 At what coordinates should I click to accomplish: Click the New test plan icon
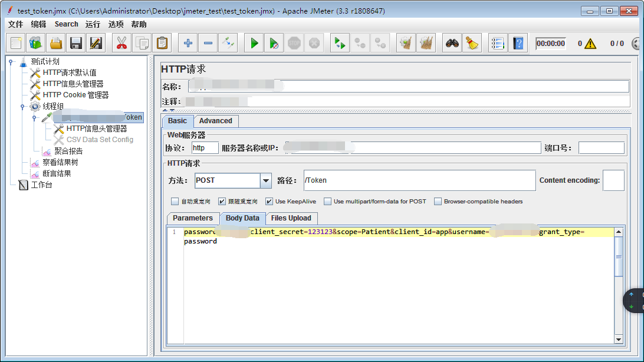(16, 43)
